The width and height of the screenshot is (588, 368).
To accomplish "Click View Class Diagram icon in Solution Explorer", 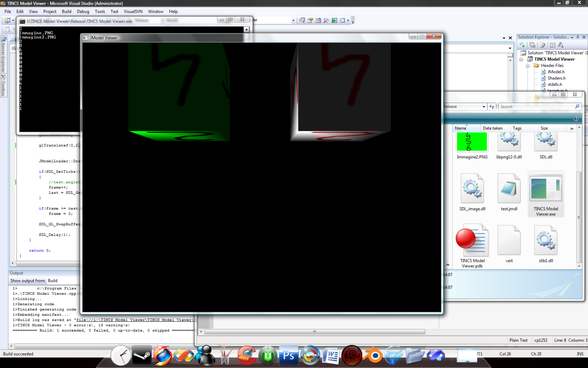I will [560, 45].
